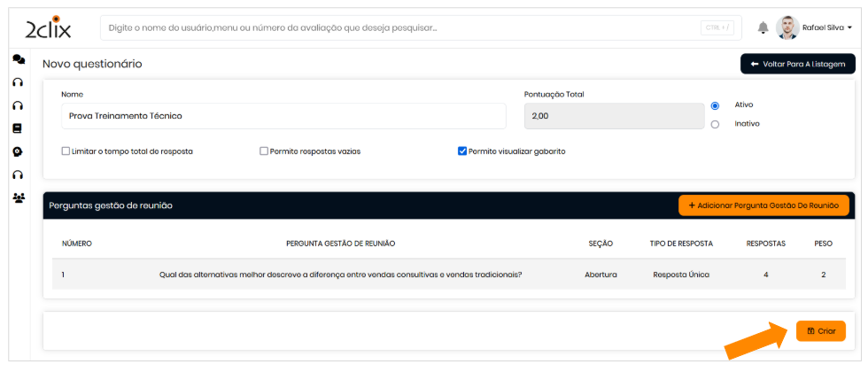Open the chat bubbles sidebar icon
This screenshot has height=372, width=868.
click(18, 59)
